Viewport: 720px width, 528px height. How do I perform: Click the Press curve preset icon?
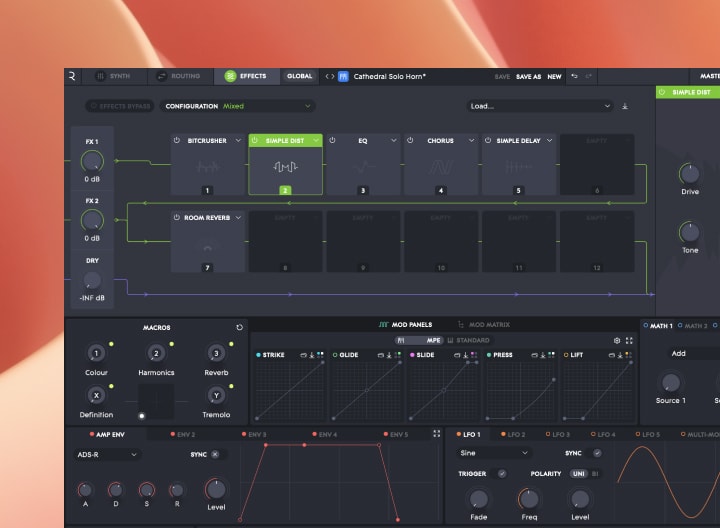tap(534, 355)
